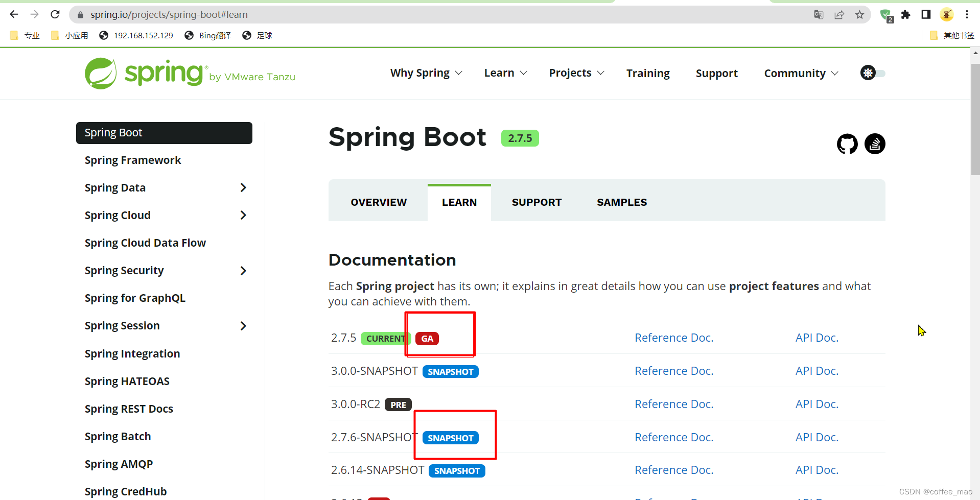Viewport: 980px width, 500px height.
Task: Expand Spring Security submenu chevron
Action: (243, 271)
